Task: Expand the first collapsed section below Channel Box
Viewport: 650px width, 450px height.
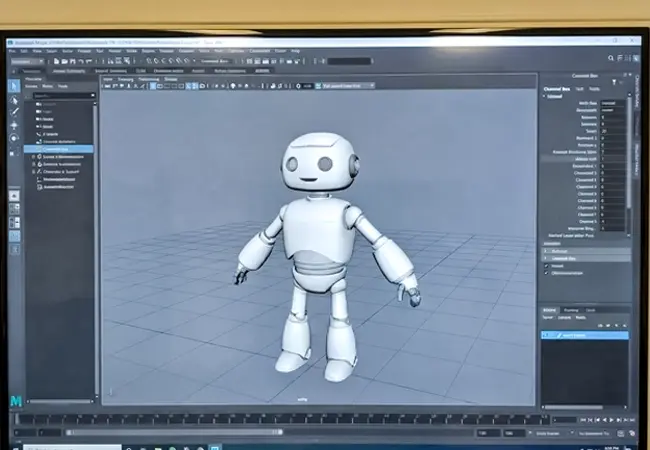Action: click(546, 251)
